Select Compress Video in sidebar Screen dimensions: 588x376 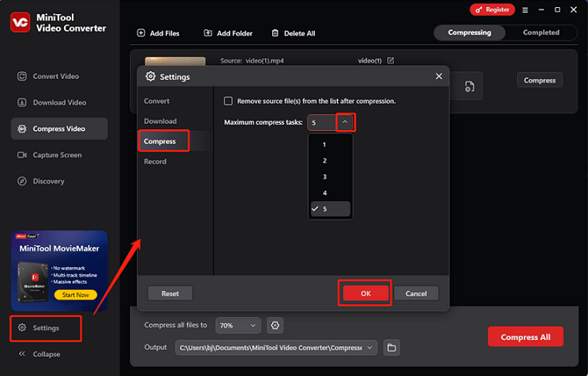59,128
